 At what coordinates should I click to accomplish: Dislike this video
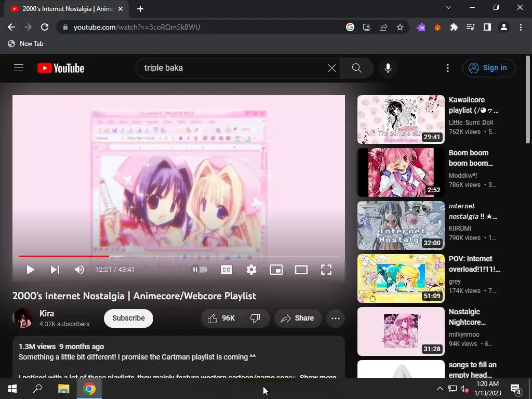255,318
